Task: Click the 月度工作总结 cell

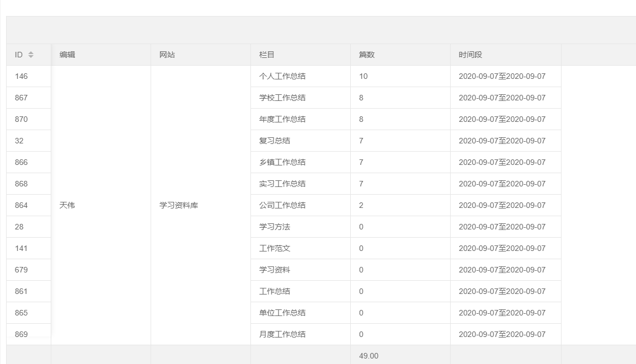Action: (x=282, y=334)
